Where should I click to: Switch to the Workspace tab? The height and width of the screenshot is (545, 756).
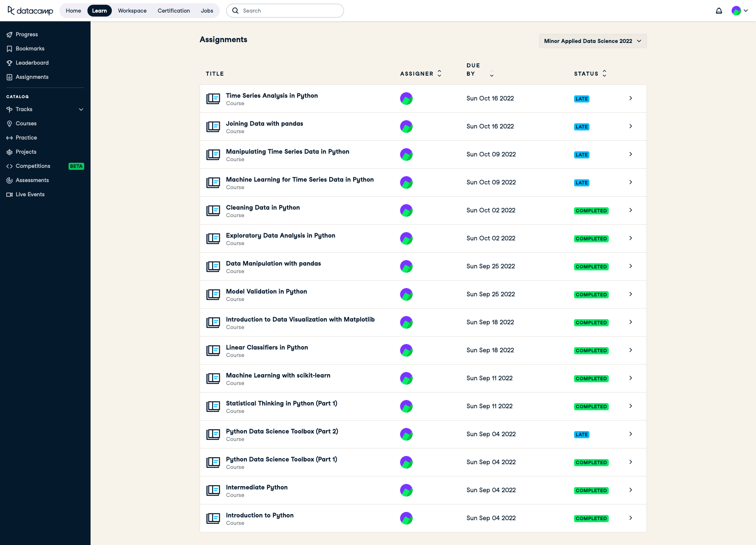132,11
